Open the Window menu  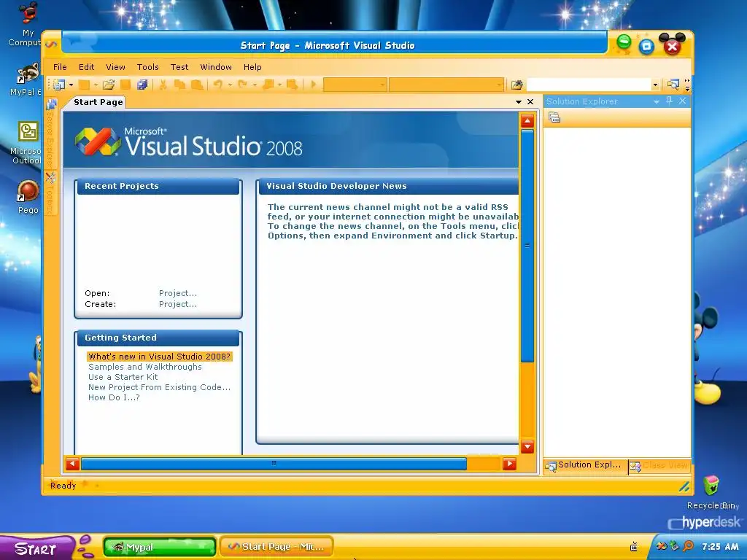click(x=216, y=67)
